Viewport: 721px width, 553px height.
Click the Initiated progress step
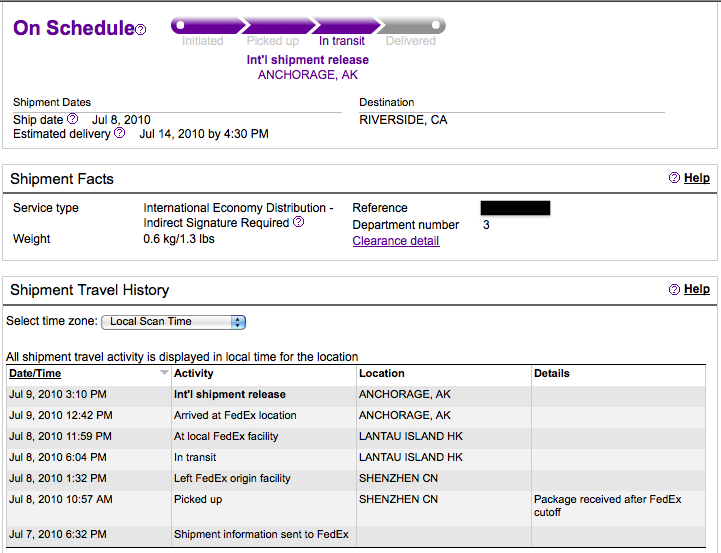202,41
